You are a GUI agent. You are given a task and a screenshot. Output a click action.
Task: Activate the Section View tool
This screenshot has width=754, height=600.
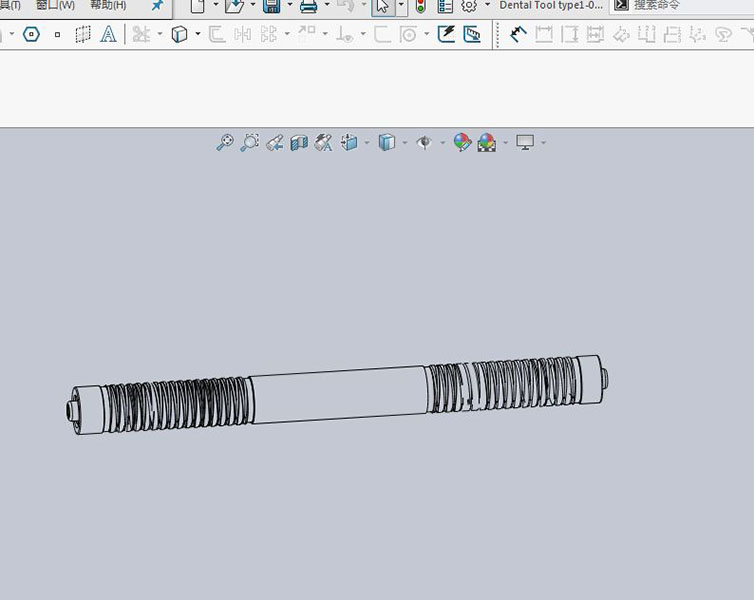(298, 143)
